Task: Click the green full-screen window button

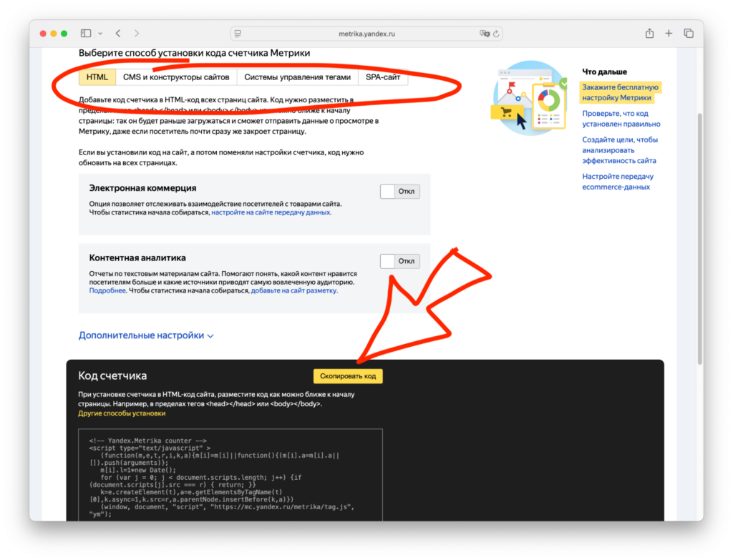Action: (x=64, y=34)
